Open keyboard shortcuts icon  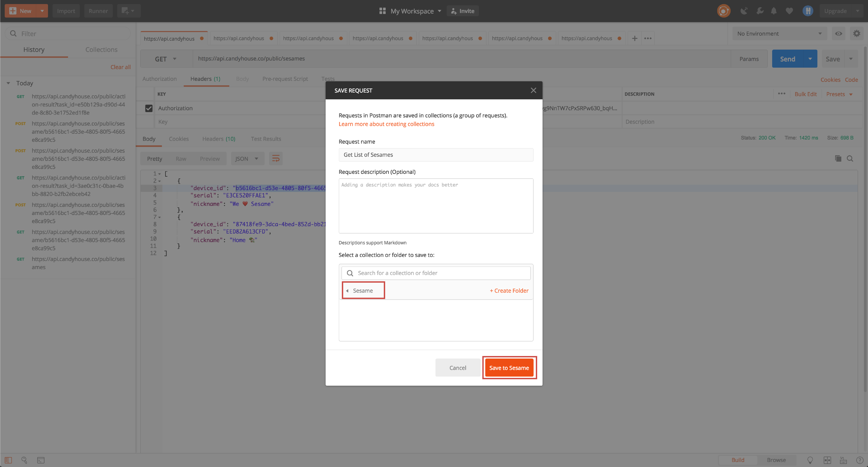(x=843, y=460)
